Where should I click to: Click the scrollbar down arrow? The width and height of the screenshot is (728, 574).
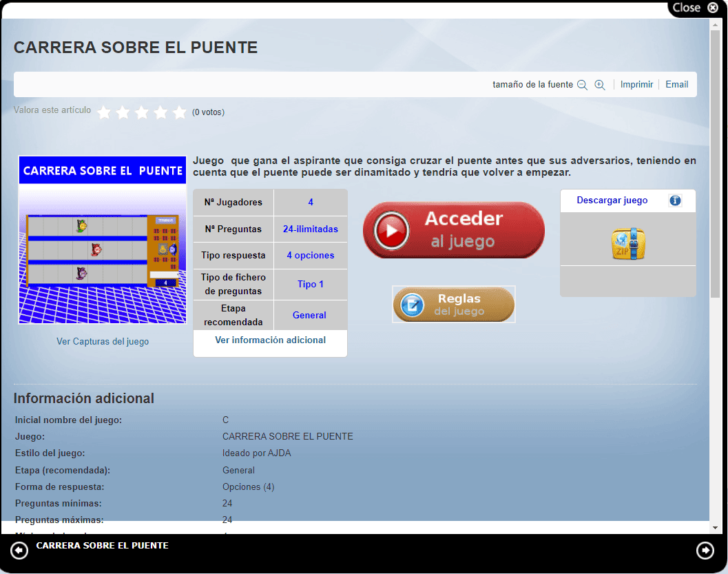pos(715,527)
